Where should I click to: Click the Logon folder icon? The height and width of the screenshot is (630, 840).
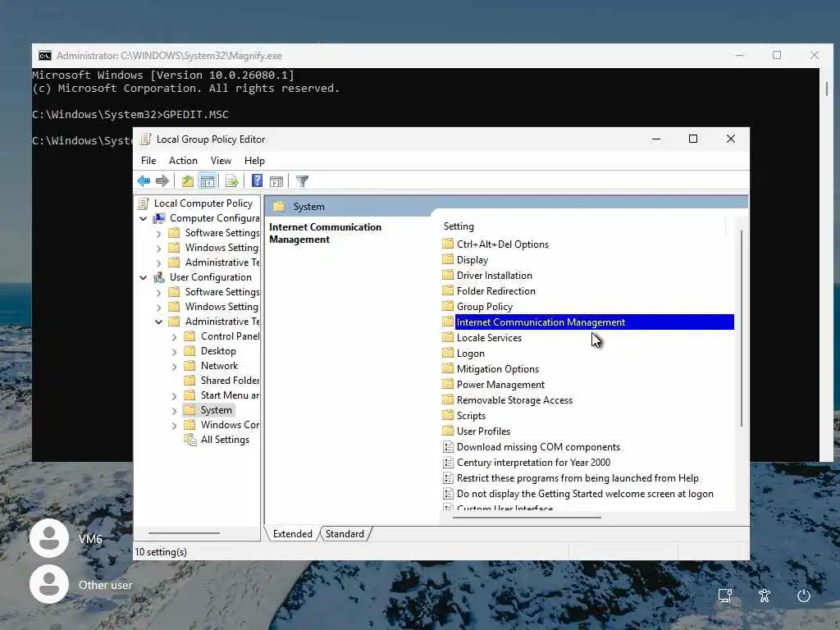pyautogui.click(x=448, y=353)
